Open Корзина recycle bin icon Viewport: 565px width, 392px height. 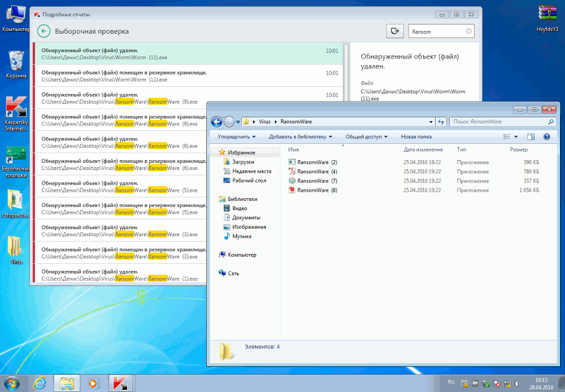(x=16, y=65)
